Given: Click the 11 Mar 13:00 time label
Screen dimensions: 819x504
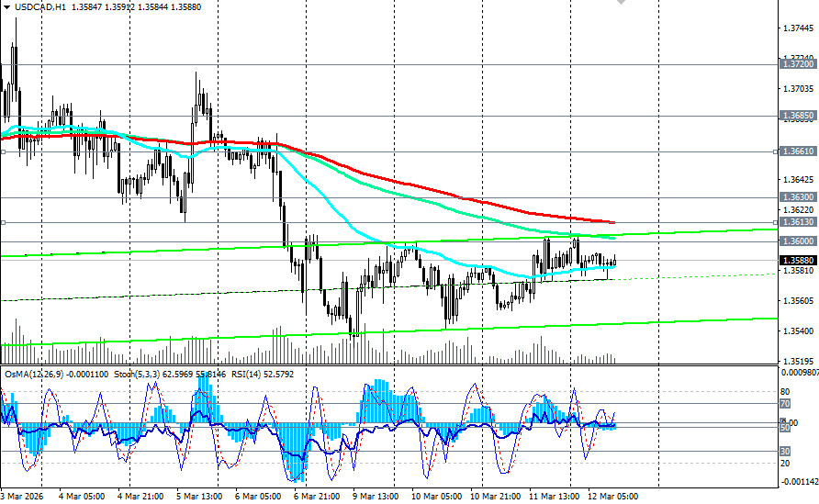Looking at the screenshot, I should point(555,496).
